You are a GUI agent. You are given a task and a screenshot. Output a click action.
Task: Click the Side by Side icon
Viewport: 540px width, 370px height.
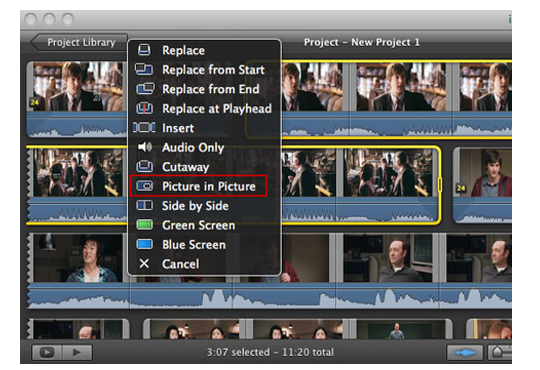(144, 205)
